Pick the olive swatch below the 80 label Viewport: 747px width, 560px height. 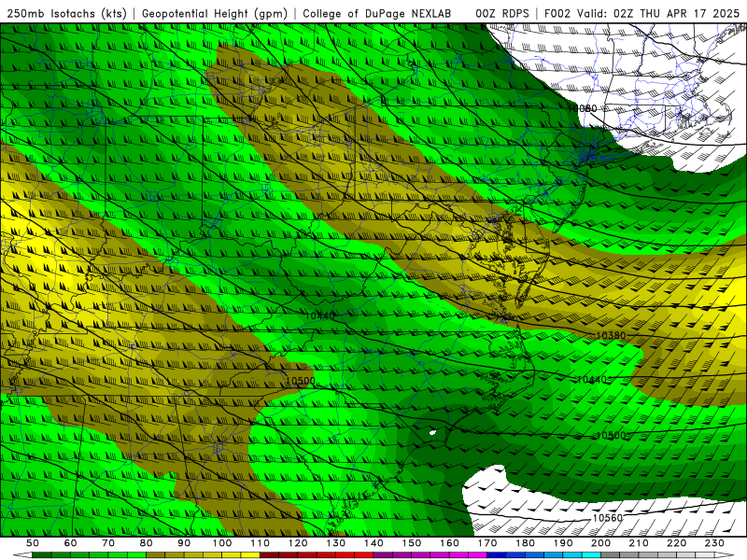click(155, 555)
